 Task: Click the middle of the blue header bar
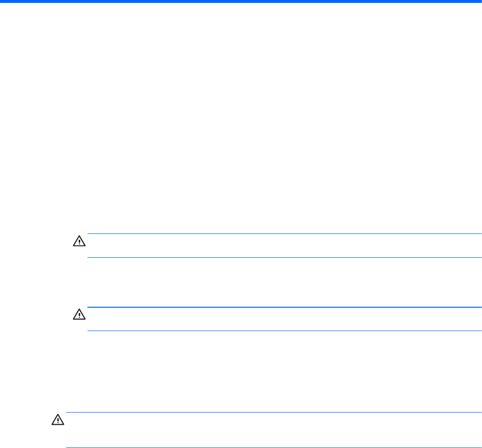[x=241, y=1]
